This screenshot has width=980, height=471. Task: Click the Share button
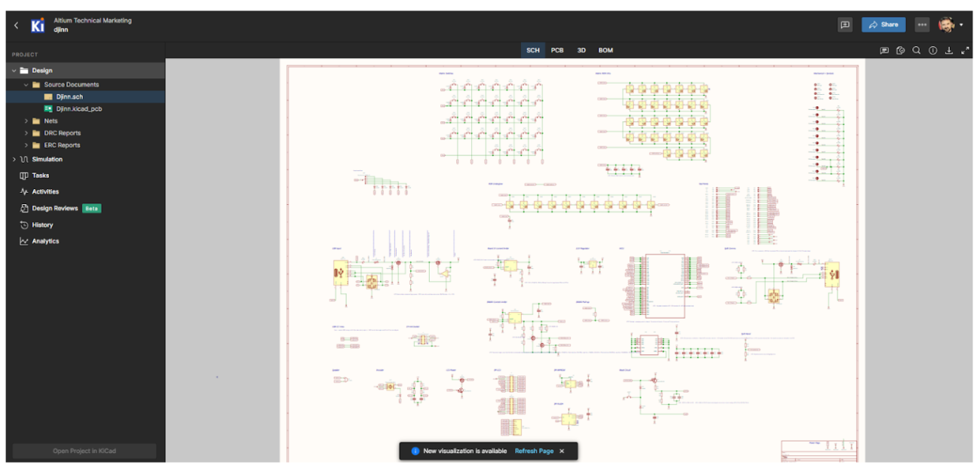883,24
